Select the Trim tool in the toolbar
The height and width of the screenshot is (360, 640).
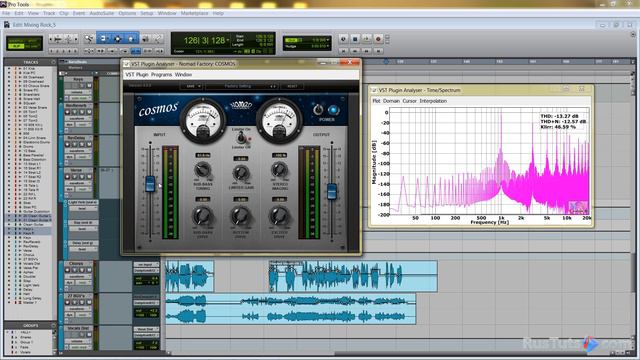tap(104, 39)
